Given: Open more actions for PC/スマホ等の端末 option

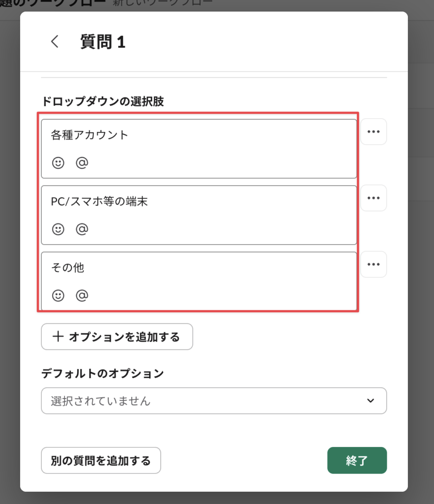Looking at the screenshot, I should point(373,198).
